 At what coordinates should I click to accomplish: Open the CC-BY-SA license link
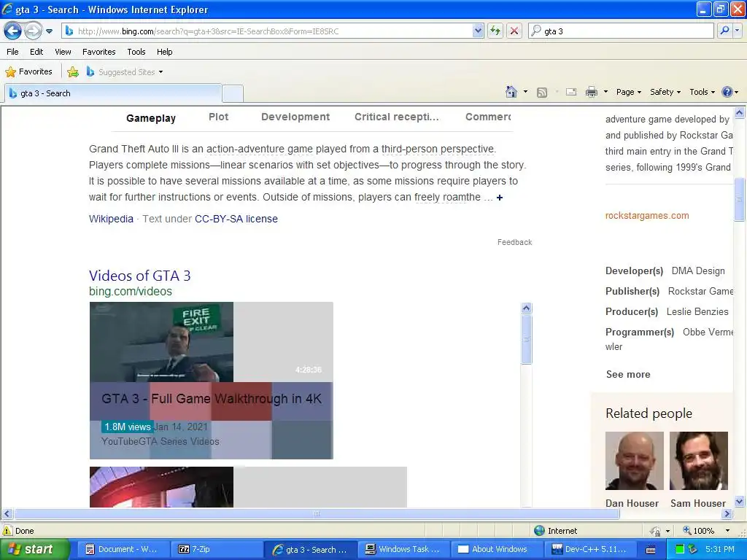tap(236, 219)
